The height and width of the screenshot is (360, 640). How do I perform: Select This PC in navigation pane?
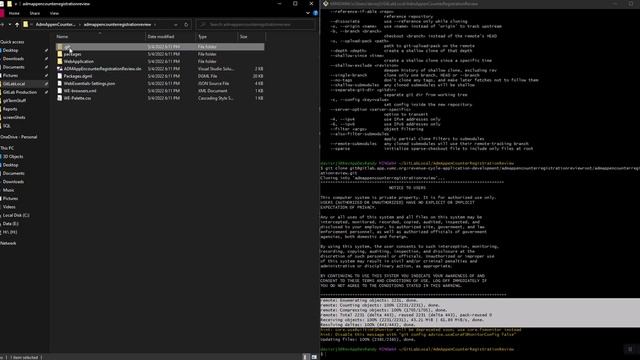(7, 148)
